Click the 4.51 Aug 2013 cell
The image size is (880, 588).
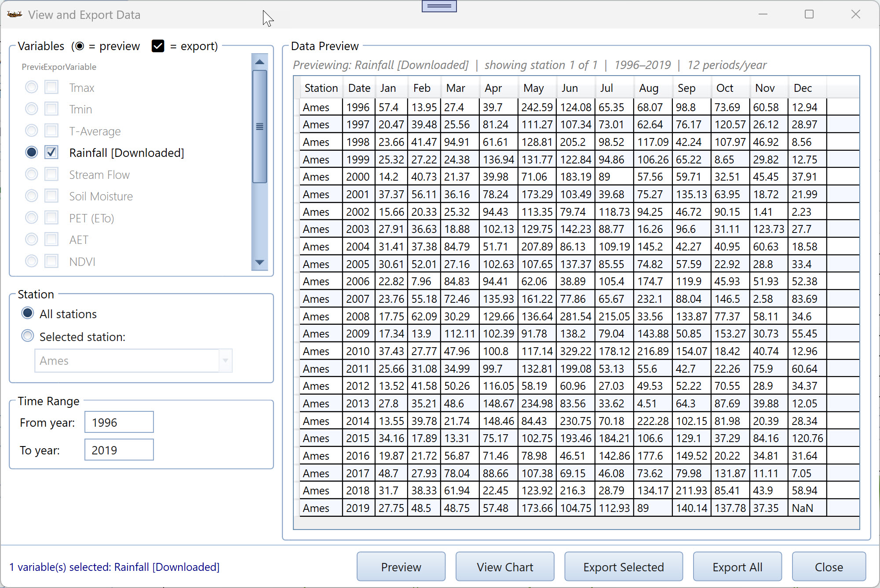tap(653, 403)
